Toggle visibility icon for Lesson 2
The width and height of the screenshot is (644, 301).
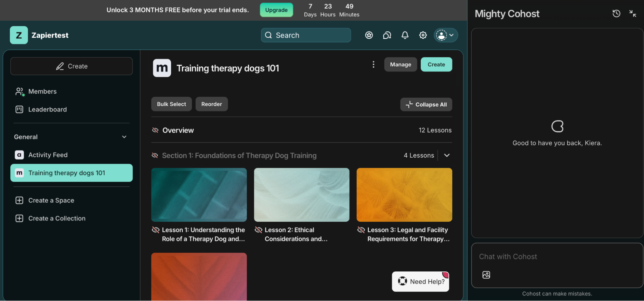(258, 230)
